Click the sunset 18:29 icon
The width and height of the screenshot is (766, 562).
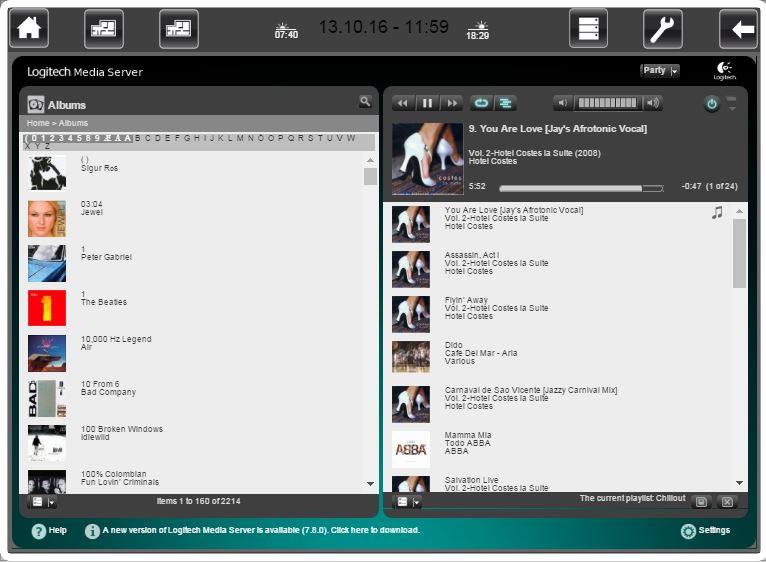coord(477,30)
